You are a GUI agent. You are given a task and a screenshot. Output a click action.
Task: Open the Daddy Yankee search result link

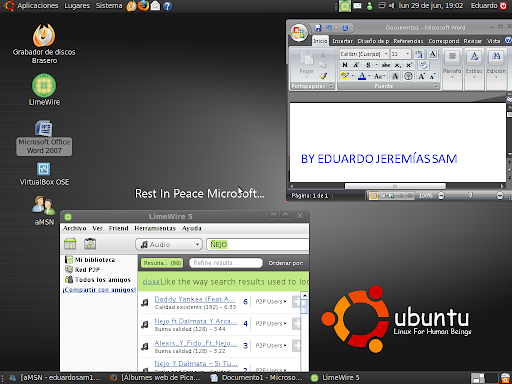coord(195,299)
